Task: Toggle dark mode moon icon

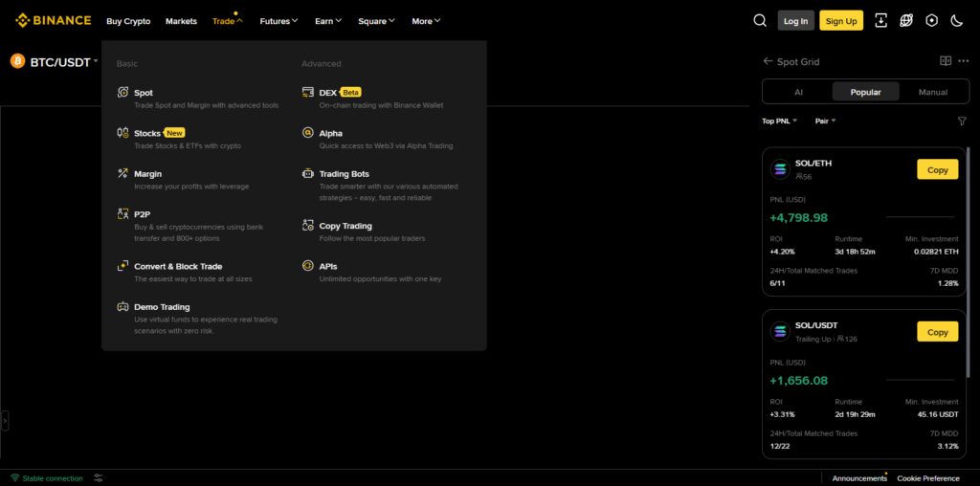Action: coord(957,21)
